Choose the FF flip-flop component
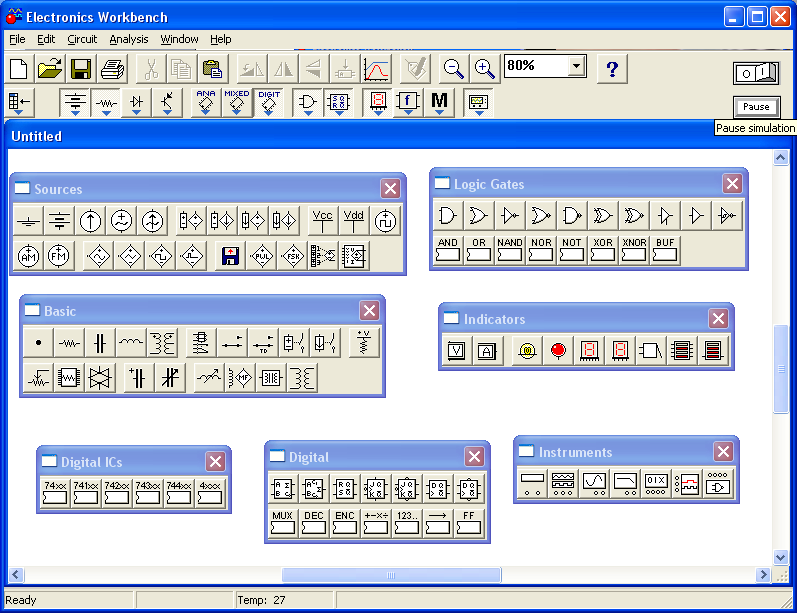797x613 pixels. click(x=469, y=523)
